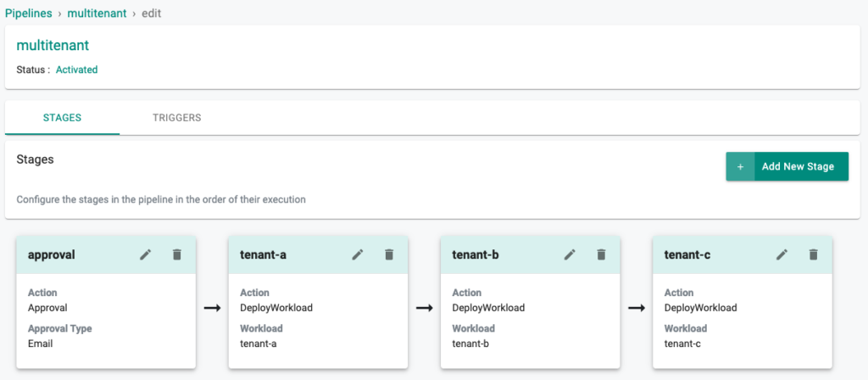The image size is (868, 380).
Task: Click the plus icon on Add New Stage
Action: tap(740, 167)
